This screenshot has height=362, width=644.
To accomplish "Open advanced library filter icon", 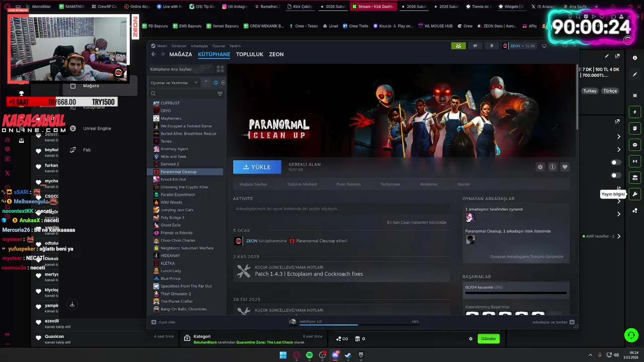I will click(220, 94).
